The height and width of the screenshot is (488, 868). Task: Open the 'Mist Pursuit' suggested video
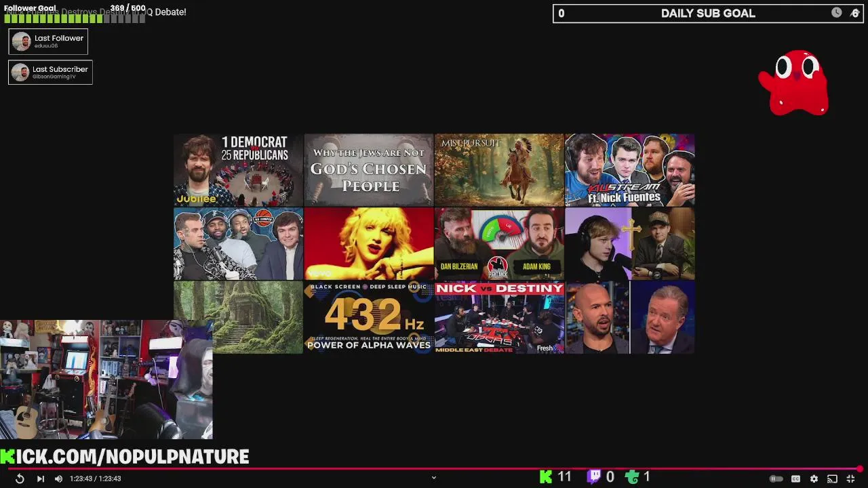tap(499, 169)
